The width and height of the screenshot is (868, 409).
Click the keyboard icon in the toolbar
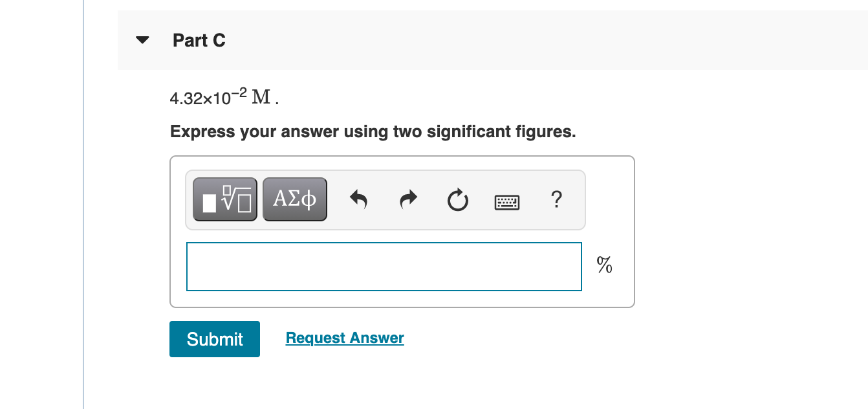point(506,202)
